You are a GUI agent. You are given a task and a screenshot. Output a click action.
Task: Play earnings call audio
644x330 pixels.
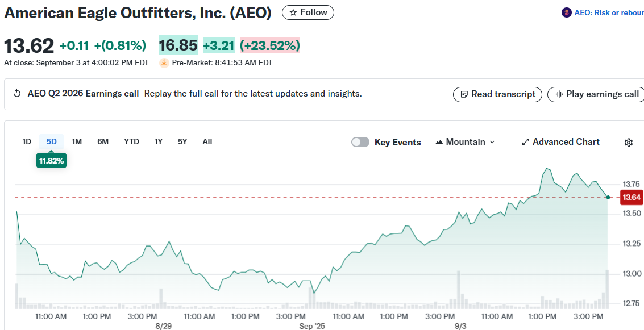[x=596, y=94]
